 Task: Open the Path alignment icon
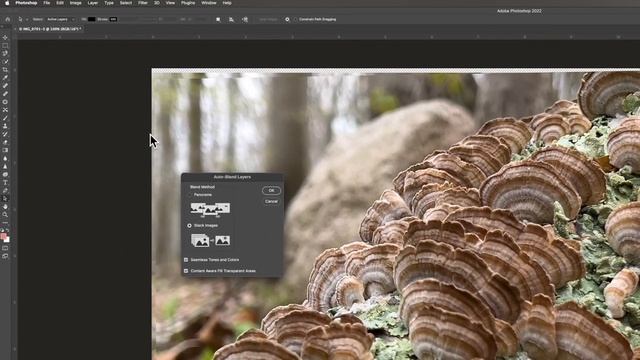(231, 19)
